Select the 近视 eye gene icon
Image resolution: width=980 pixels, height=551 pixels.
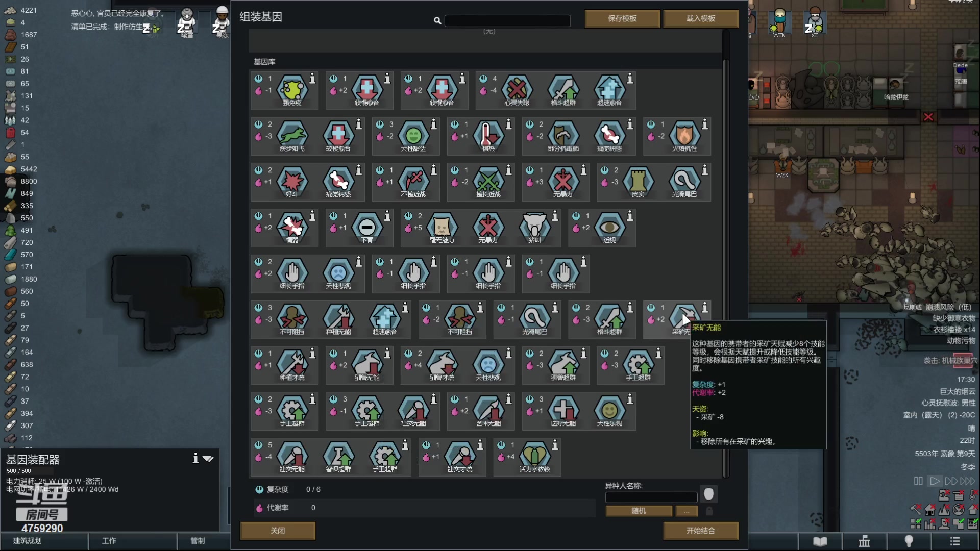point(609,227)
